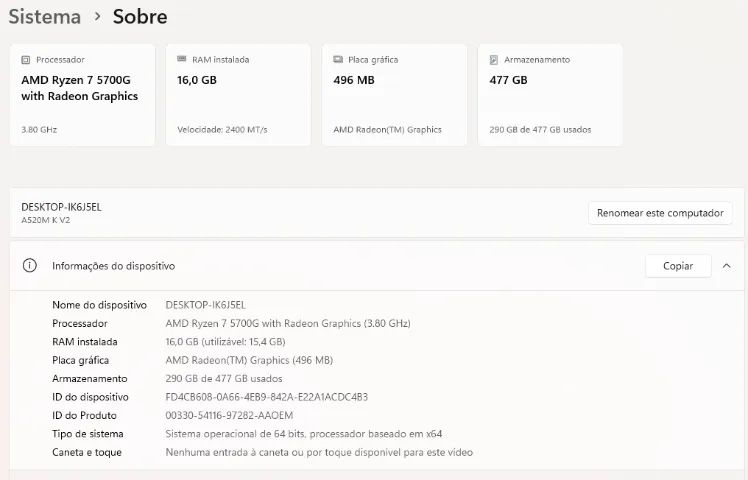Click the ID do Produto label
748x480 pixels.
[x=84, y=415]
